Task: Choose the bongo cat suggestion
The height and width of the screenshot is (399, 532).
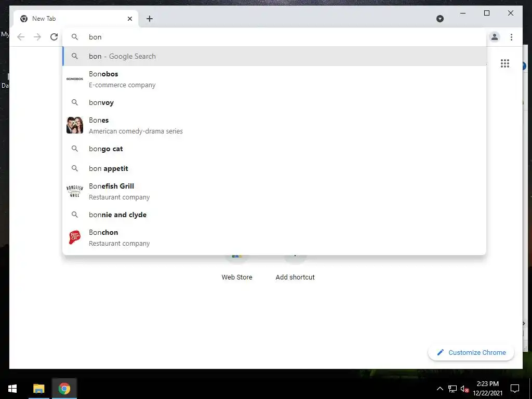Action: point(274,149)
